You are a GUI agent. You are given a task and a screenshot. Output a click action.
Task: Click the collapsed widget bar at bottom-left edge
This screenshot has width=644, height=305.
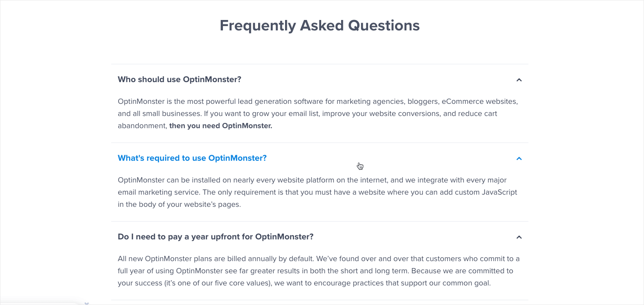coord(39,303)
